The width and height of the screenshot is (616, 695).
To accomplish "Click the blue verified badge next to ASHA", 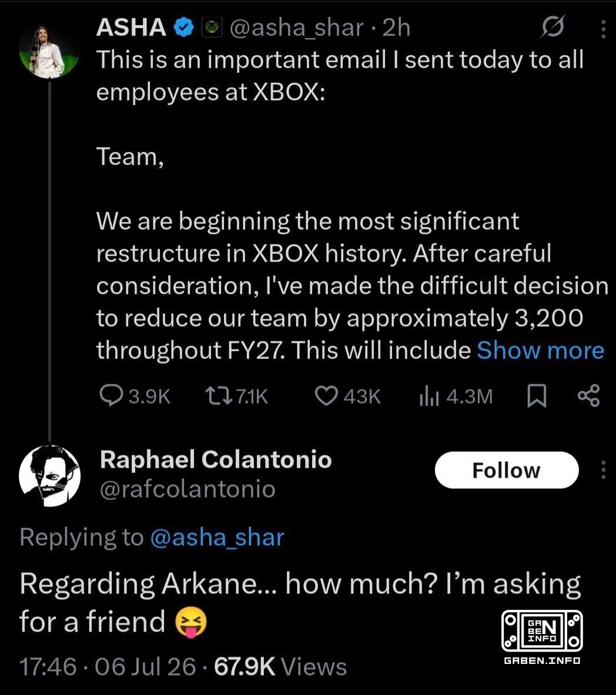I will pyautogui.click(x=183, y=28).
